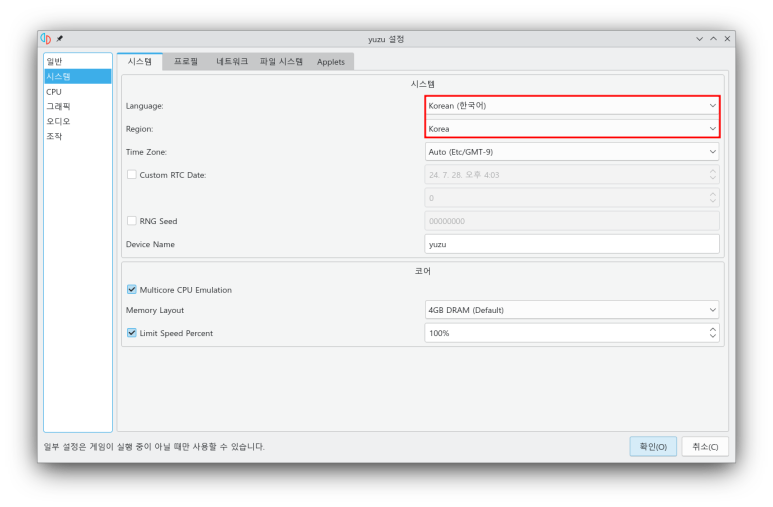The height and width of the screenshot is (507, 773).
Task: Switch to the Applets tab
Action: pyautogui.click(x=331, y=62)
